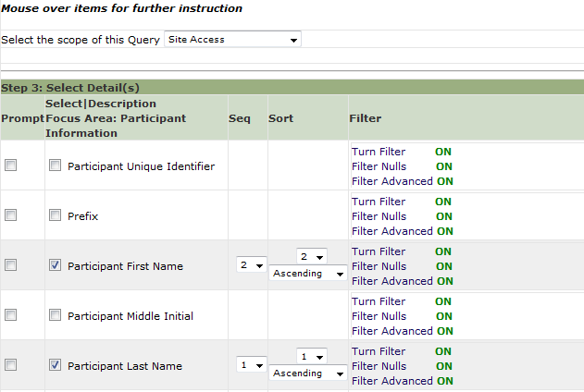Change Ascending sort direction for Participant First Name
Viewport: 584px width, 392px height.
[308, 274]
